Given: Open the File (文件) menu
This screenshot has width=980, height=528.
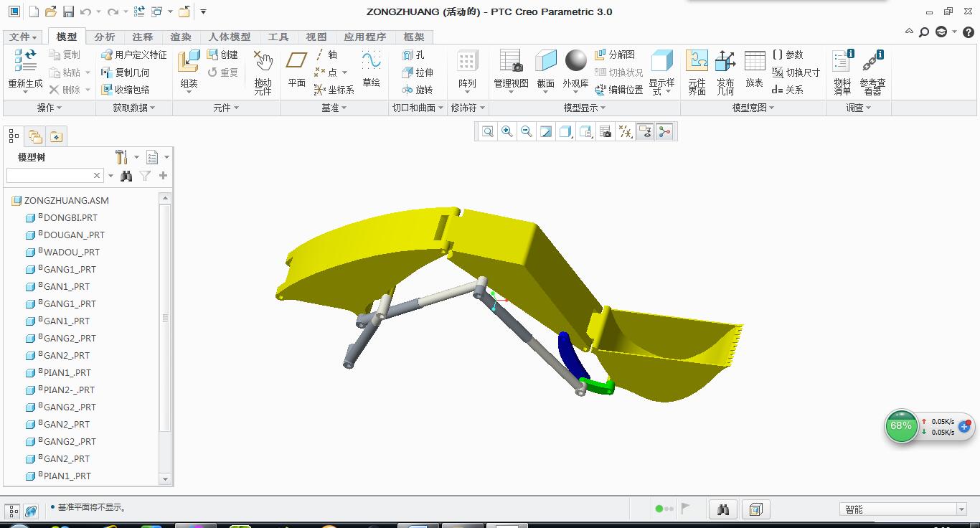Looking at the screenshot, I should point(22,37).
